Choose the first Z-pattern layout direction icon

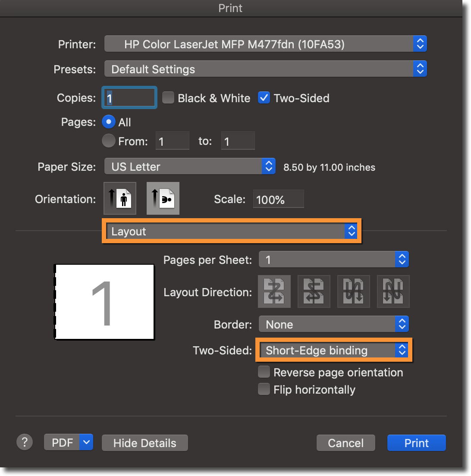coord(274,292)
